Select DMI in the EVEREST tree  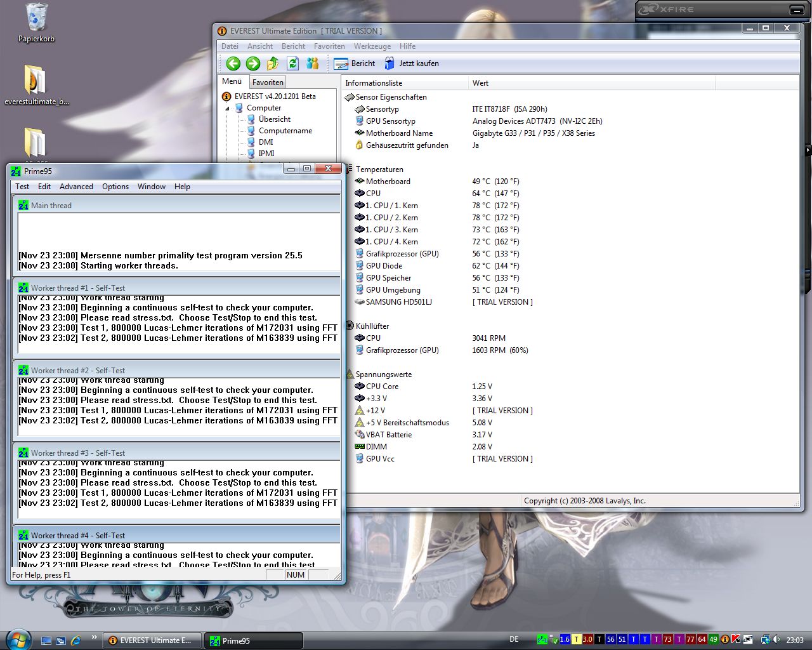[x=266, y=142]
